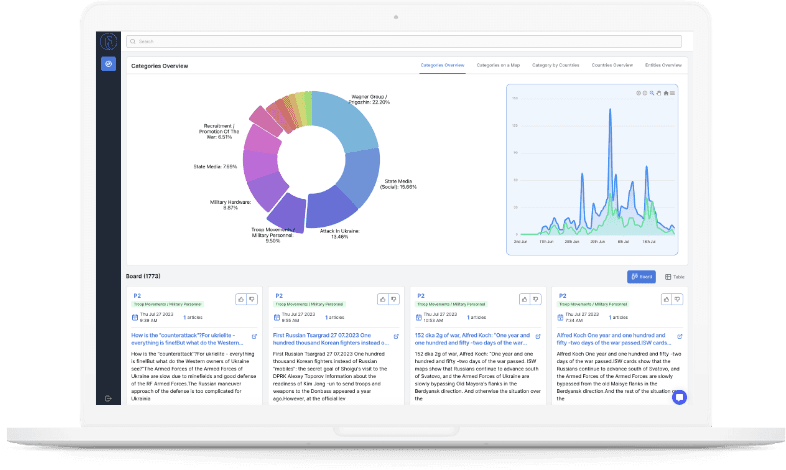Reset chart zoom with the home icon

tap(666, 93)
